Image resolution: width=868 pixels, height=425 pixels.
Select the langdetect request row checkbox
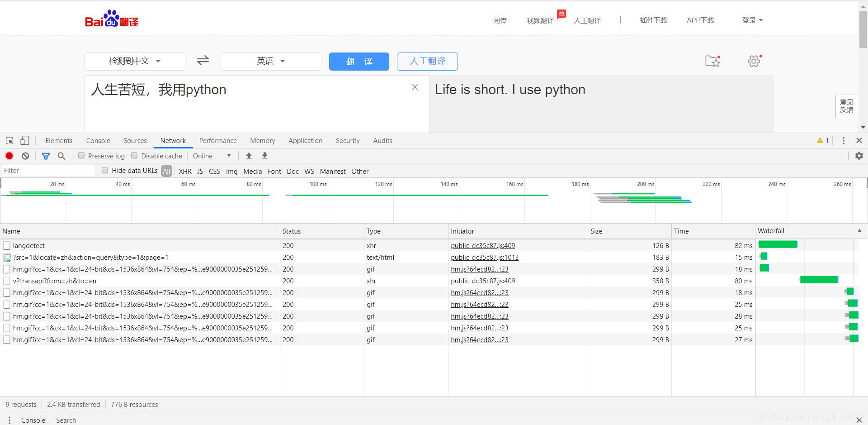coord(7,246)
